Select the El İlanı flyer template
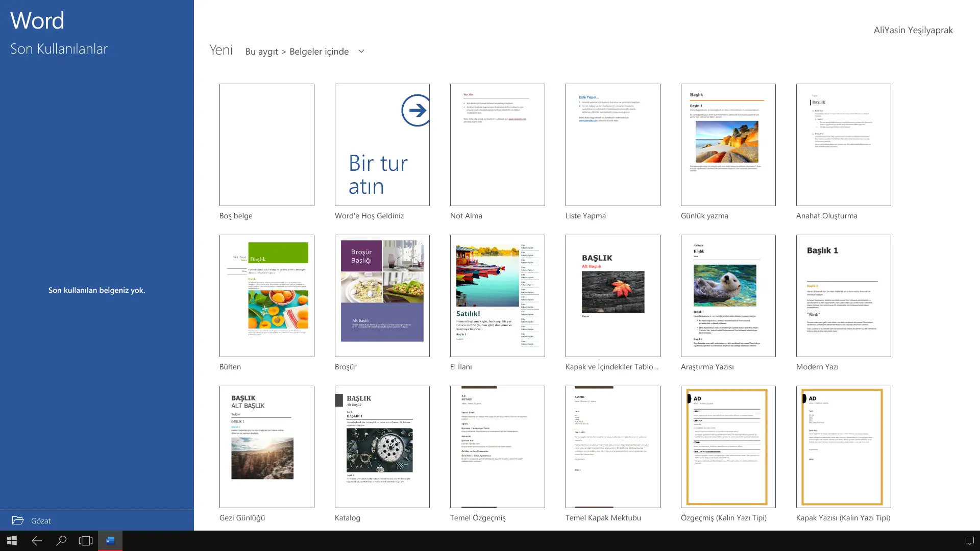The height and width of the screenshot is (551, 980). pos(498,296)
